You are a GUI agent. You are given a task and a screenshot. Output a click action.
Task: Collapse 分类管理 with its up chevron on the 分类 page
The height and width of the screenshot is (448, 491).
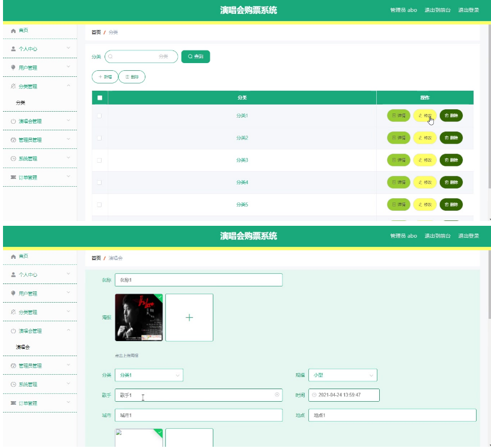pos(69,86)
